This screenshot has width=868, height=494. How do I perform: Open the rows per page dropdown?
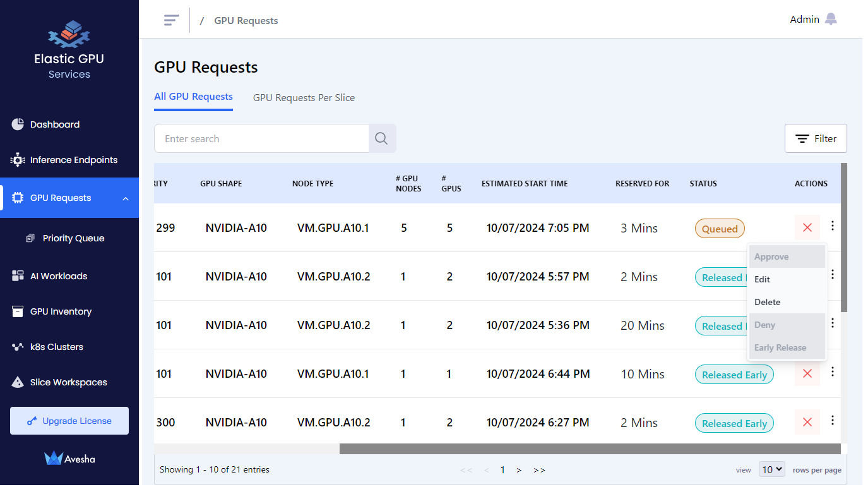771,469
